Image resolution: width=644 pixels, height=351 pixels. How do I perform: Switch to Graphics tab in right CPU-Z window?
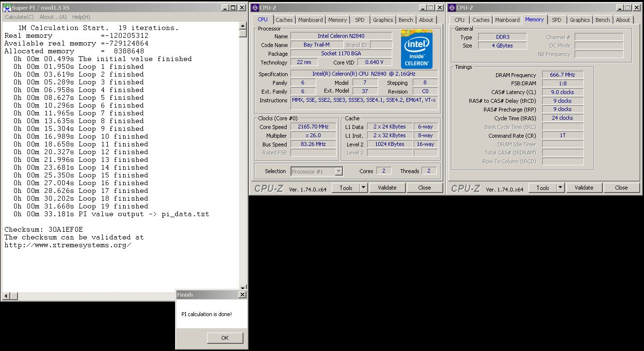click(580, 20)
